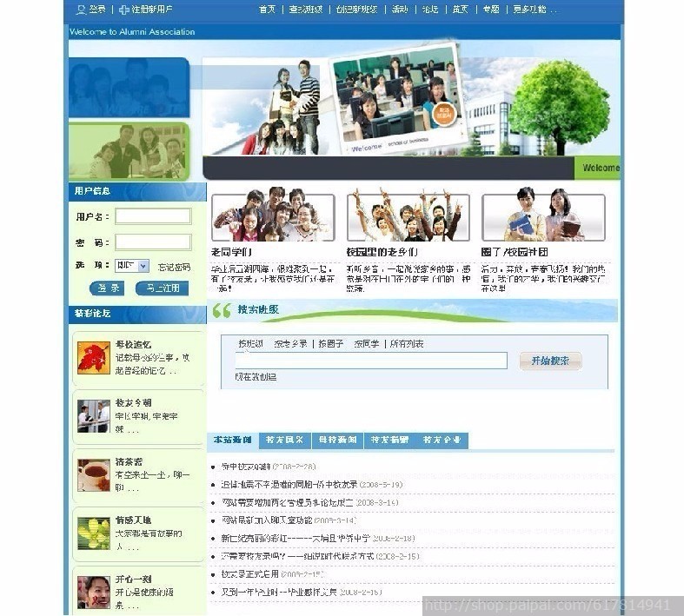This screenshot has height=616, width=684.
Task: Click the blue 登录 button in login form
Action: click(107, 288)
